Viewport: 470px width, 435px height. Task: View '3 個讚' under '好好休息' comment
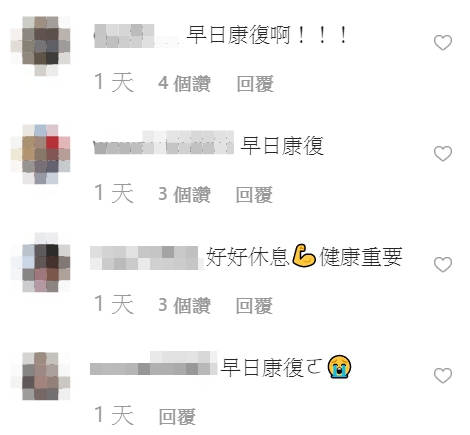click(x=184, y=305)
